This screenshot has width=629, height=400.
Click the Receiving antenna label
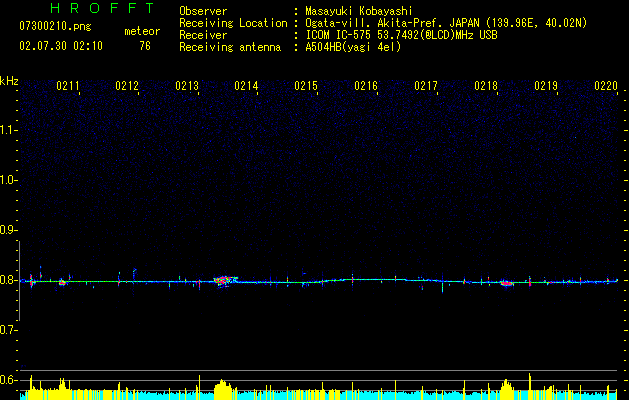click(x=230, y=47)
